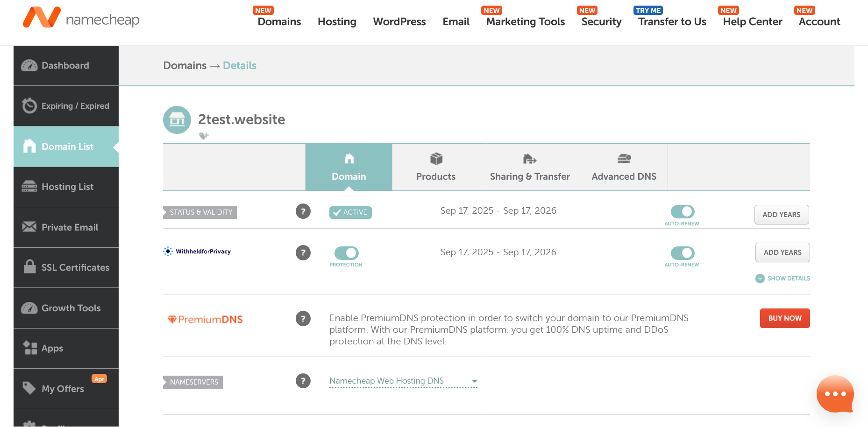Open Apps in sidebar
868x427 pixels.
pyautogui.click(x=66, y=348)
